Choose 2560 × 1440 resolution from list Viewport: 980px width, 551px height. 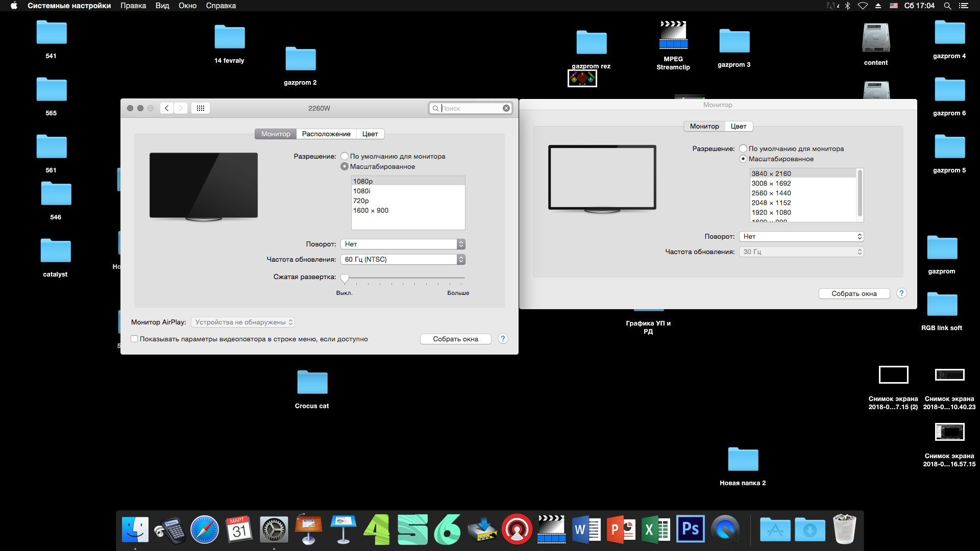pyautogui.click(x=771, y=193)
